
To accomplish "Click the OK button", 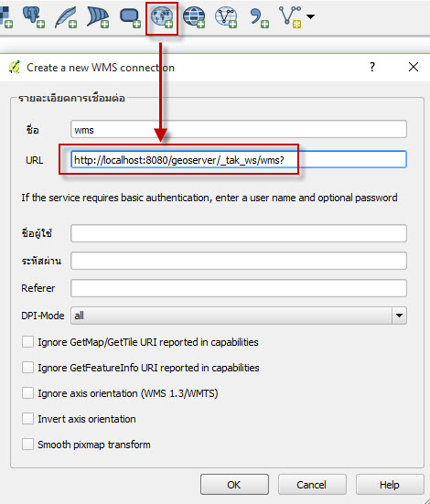I will pos(234,485).
